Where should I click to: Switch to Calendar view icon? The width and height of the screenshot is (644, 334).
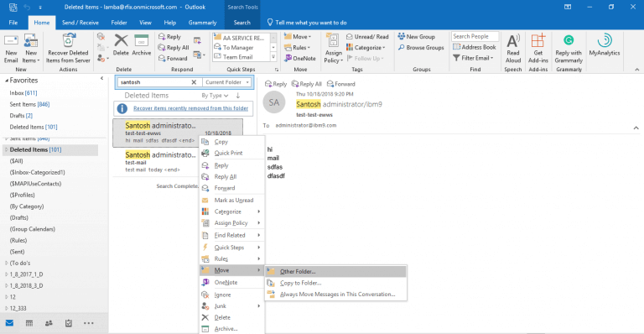click(x=29, y=323)
